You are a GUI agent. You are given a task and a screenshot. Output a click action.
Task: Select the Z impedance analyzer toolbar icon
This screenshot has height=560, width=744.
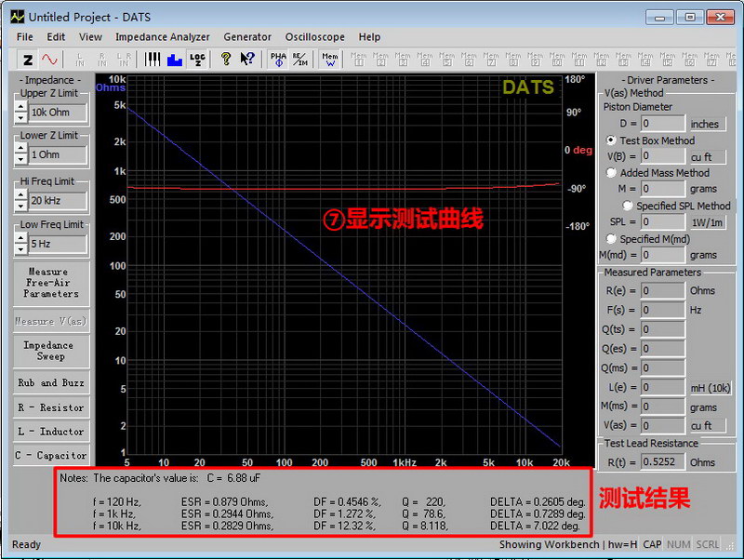28,60
